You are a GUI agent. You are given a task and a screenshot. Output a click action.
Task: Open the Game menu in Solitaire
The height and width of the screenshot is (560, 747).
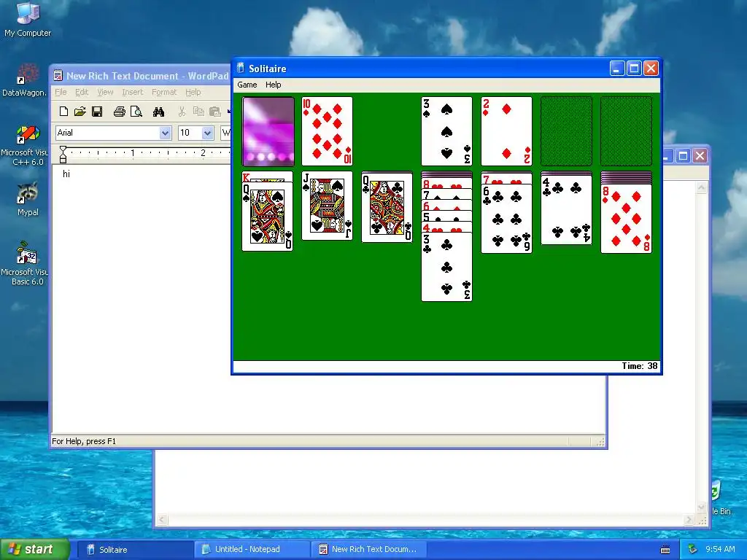[x=247, y=85]
